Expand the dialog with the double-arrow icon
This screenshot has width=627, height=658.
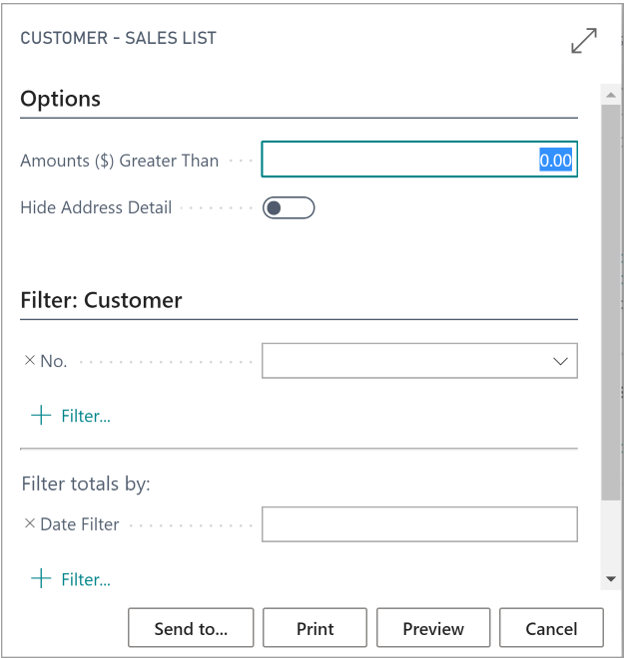584,41
